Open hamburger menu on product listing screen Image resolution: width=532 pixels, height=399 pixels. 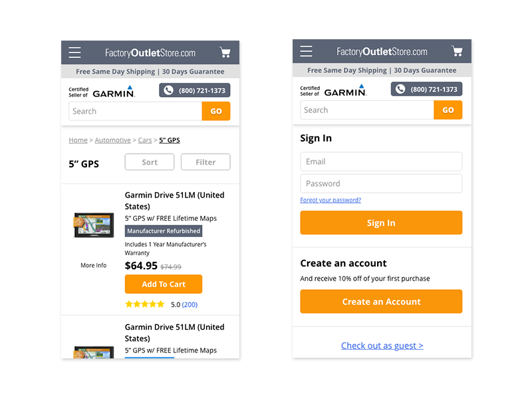pos(74,53)
